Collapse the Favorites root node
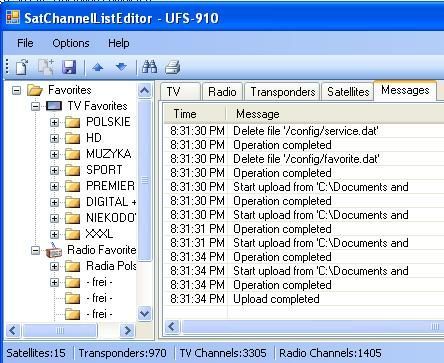Screen dimensions: 444x363 [x=16, y=90]
